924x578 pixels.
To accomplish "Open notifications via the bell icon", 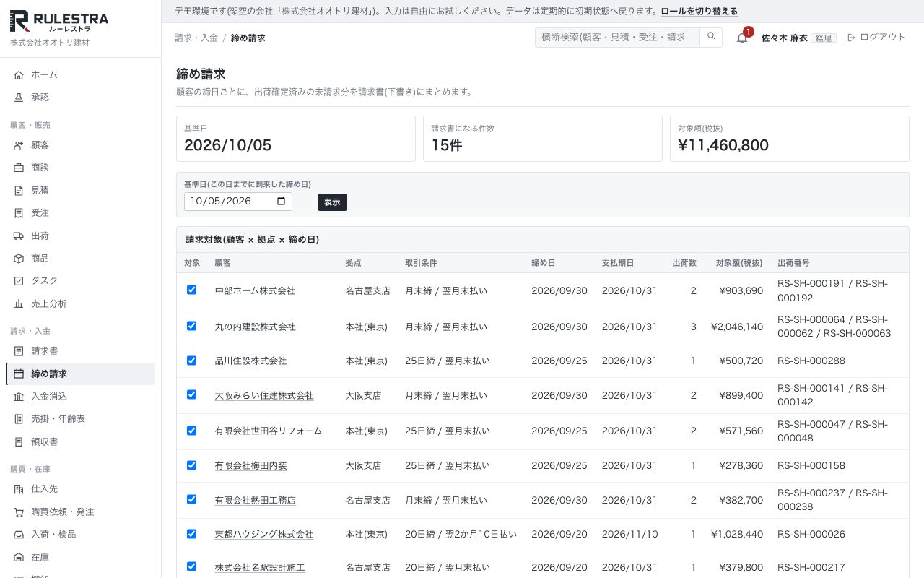I will (742, 38).
